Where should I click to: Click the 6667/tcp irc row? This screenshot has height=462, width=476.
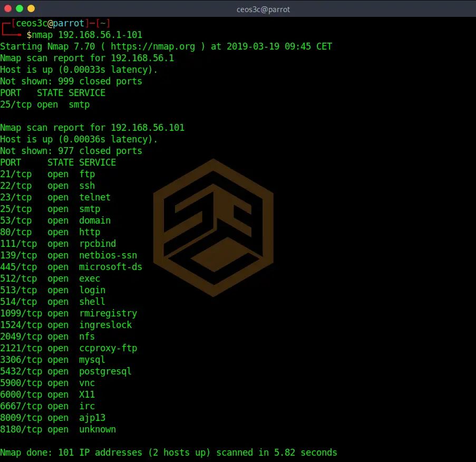pos(47,406)
